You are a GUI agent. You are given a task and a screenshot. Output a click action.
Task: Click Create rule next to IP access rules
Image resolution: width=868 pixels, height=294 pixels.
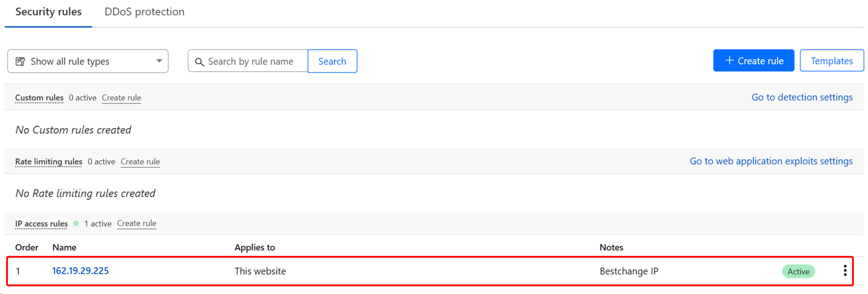click(x=136, y=223)
